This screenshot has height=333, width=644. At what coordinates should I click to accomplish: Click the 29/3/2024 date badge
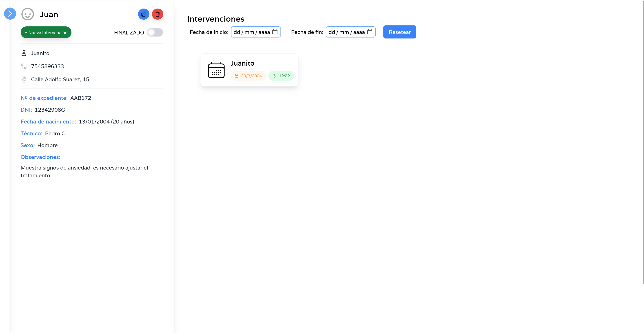(248, 76)
